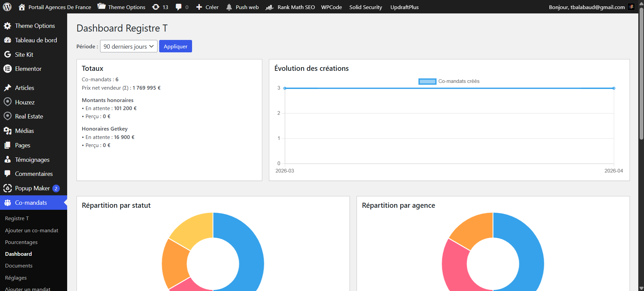Click the Theme Options folder icon in admin bar
The image size is (644, 291).
pos(101,6)
